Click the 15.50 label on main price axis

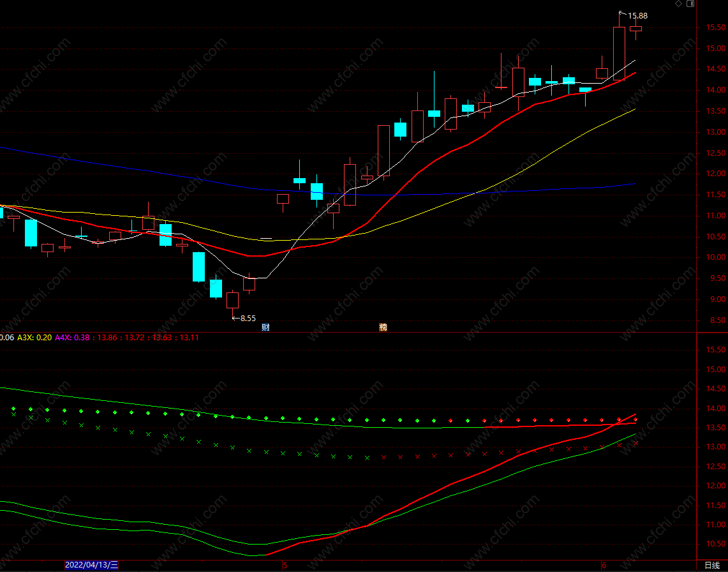(x=716, y=27)
